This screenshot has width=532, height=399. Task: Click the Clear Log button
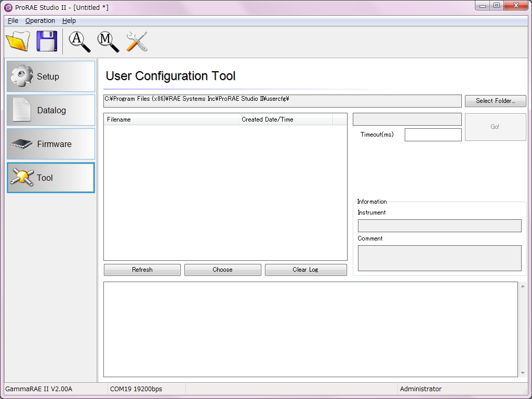coord(305,270)
